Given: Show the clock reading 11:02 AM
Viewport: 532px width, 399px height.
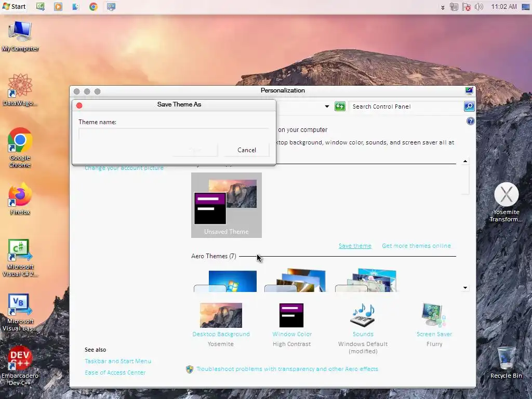Looking at the screenshot, I should click(504, 7).
